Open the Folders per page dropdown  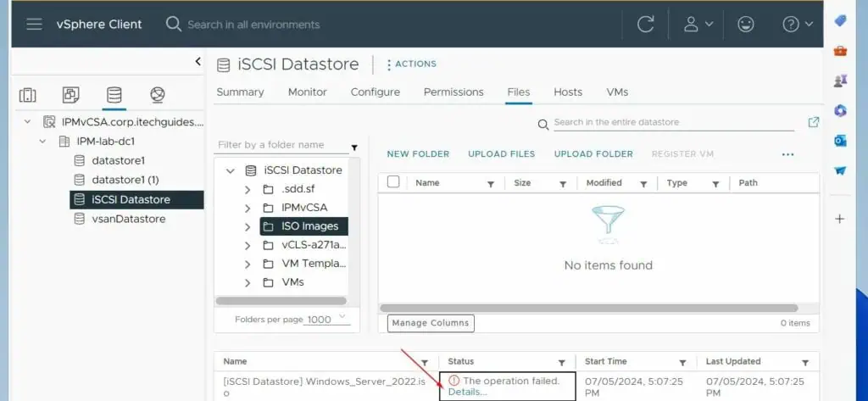tap(328, 319)
